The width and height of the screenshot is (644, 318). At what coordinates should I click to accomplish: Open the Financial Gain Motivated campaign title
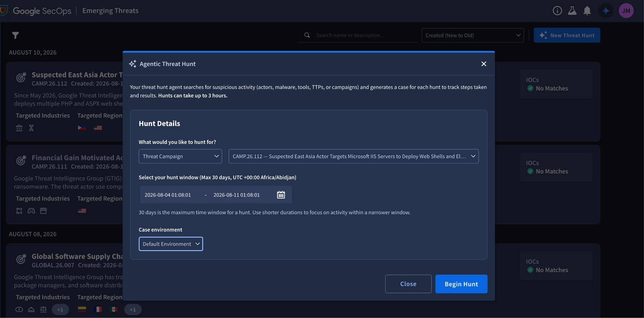click(x=77, y=158)
